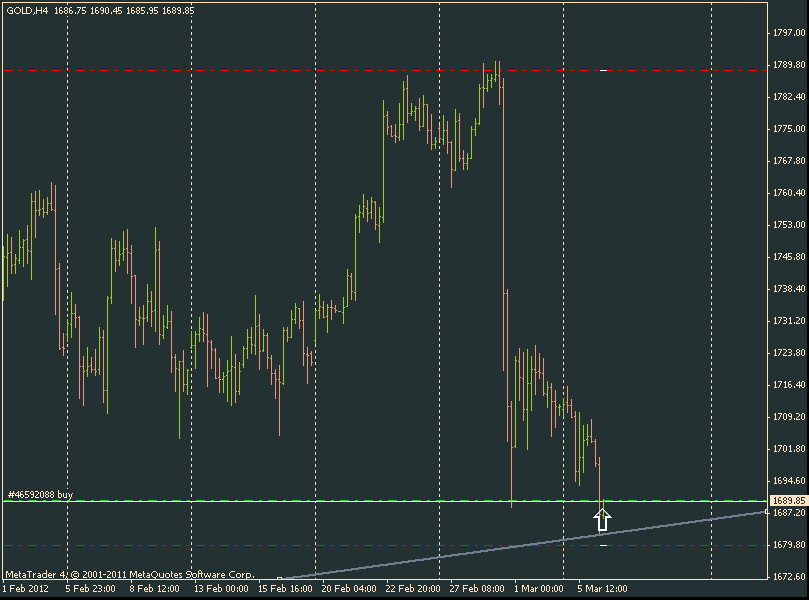The height and width of the screenshot is (600, 809).
Task: Select the lower red dash-dot horizontal line
Action: pos(385,545)
